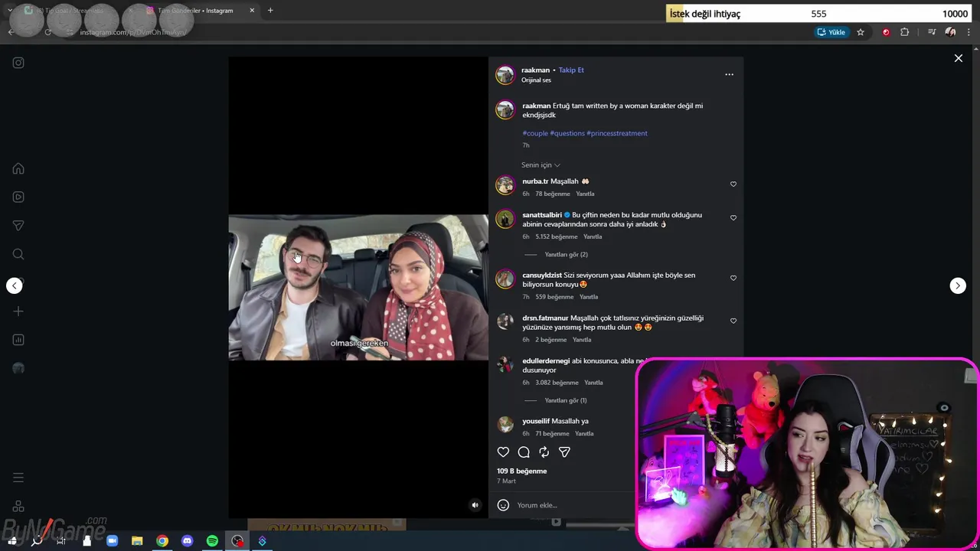
Task: Like nurba.tr's comment
Action: [733, 184]
